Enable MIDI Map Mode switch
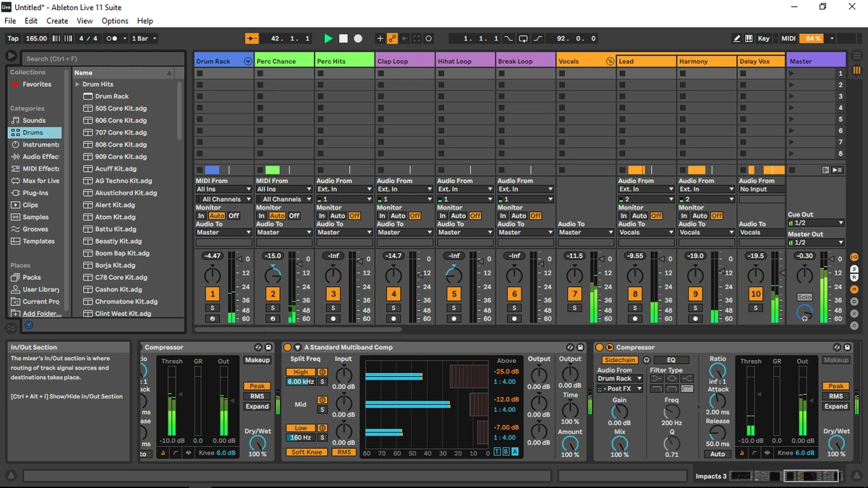This screenshot has height=488, width=868. click(788, 38)
